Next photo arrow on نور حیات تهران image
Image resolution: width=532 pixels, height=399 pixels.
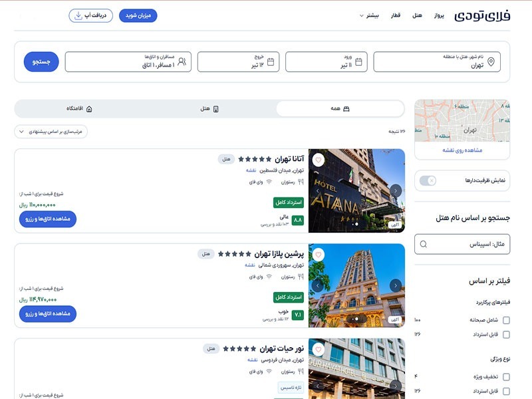coord(396,386)
